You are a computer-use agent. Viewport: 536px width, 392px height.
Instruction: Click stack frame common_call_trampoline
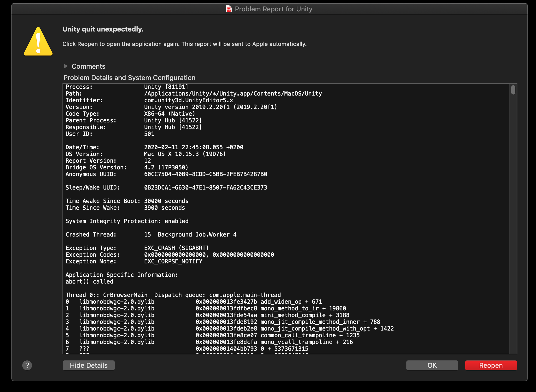click(212, 335)
